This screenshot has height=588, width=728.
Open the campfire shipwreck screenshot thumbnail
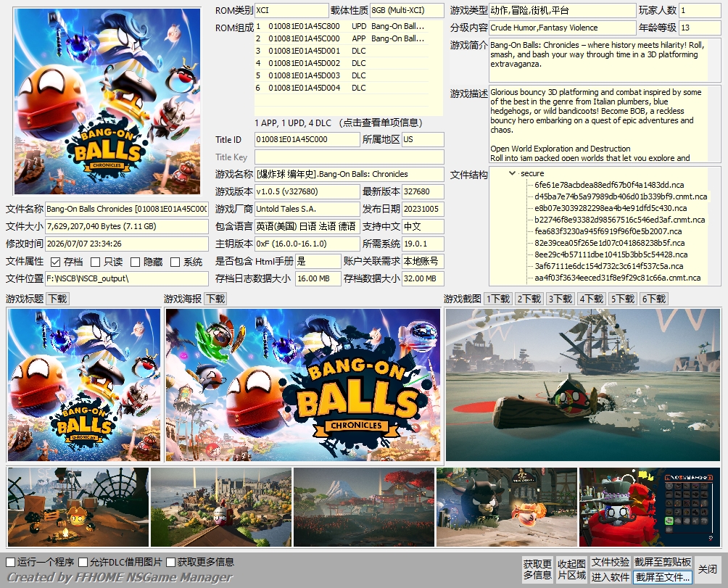click(78, 507)
